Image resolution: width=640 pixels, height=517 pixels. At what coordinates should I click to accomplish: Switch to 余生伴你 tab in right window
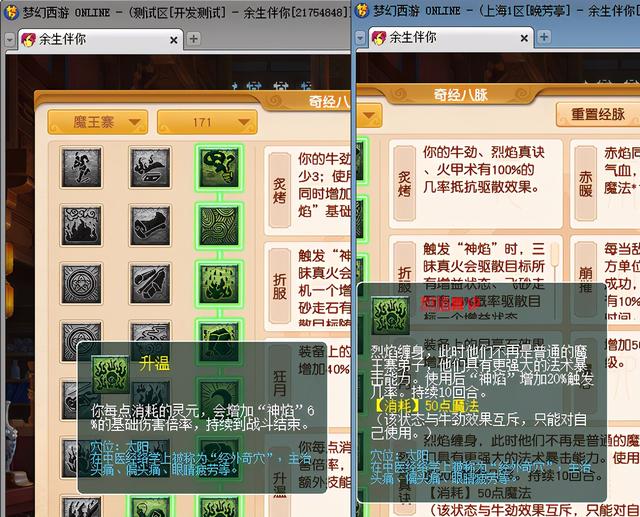[451, 38]
